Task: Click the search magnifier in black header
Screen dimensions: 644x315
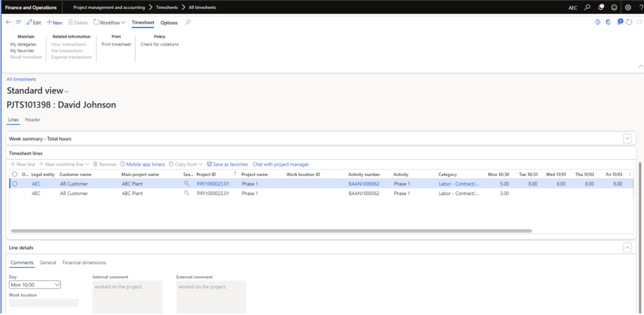Action: point(587,8)
